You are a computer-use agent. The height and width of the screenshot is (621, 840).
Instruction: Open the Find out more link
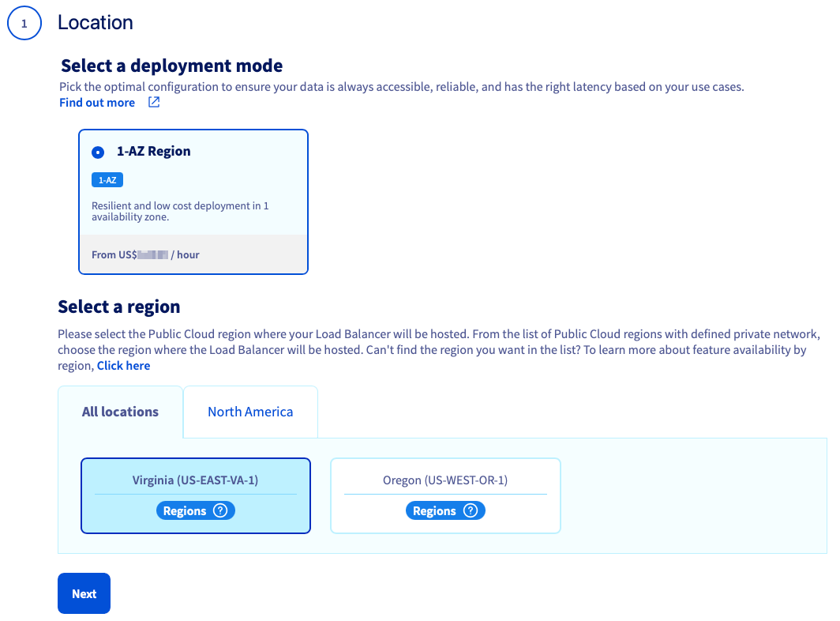[97, 103]
